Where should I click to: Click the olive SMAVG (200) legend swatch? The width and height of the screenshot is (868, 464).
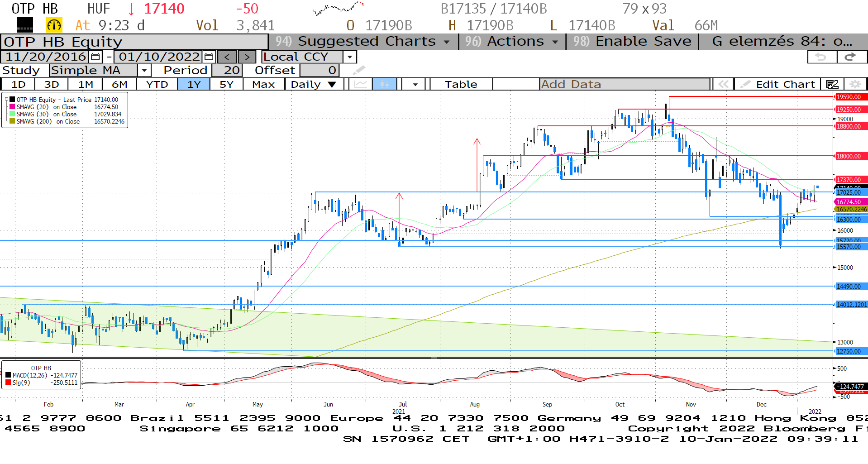pos(12,121)
